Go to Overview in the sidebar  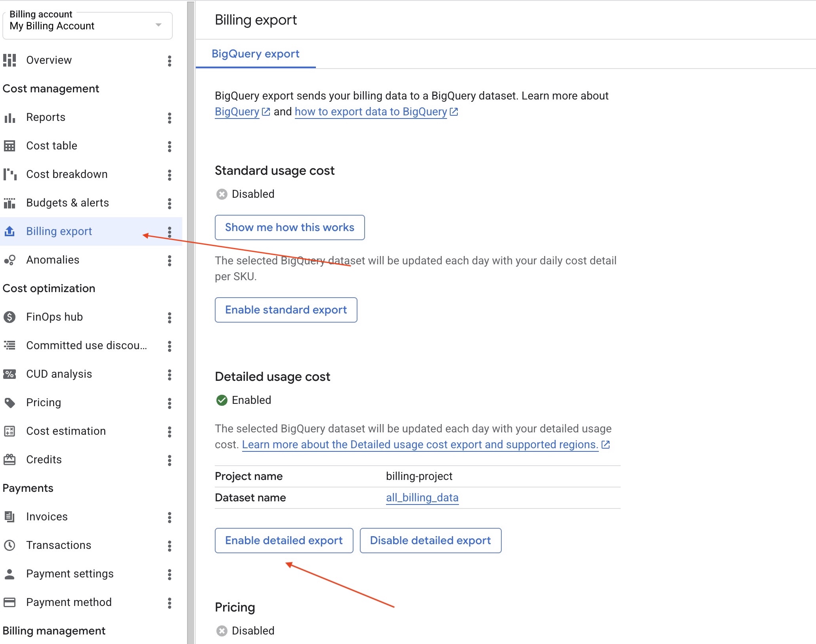pos(49,60)
